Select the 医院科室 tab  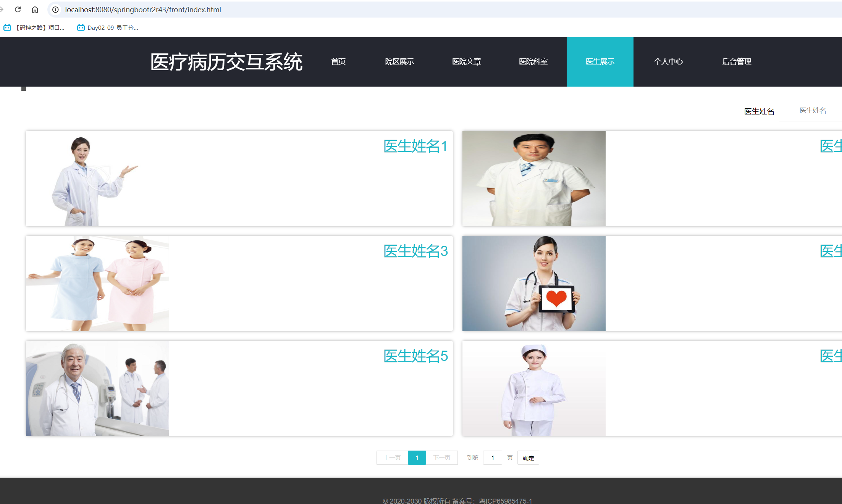point(533,61)
